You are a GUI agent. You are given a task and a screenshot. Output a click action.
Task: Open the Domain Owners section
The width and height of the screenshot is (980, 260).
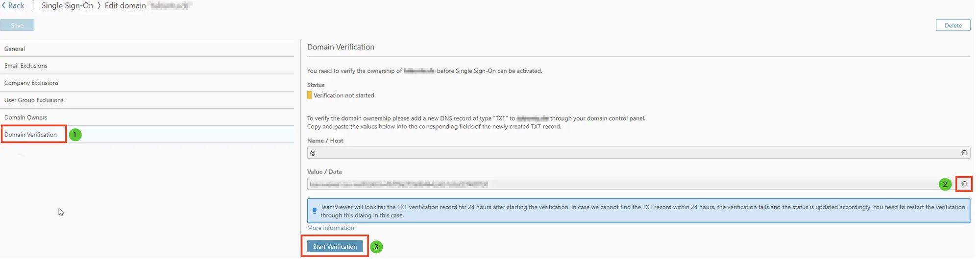[147, 117]
